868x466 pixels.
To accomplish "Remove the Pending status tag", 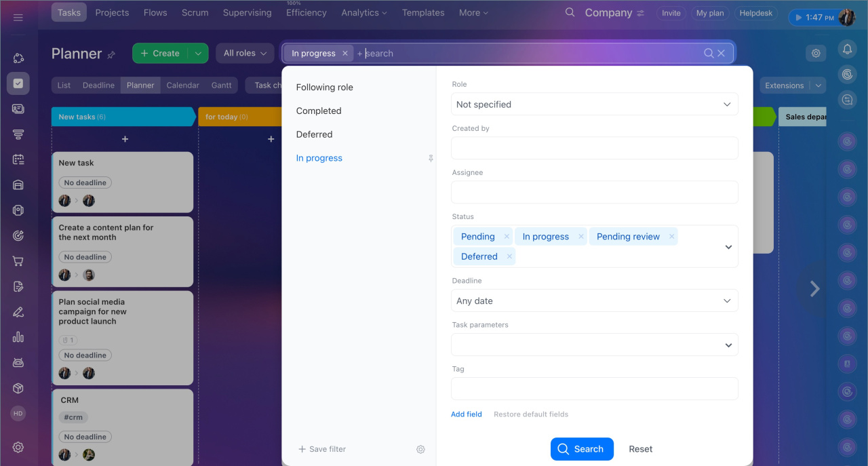I will (x=507, y=237).
